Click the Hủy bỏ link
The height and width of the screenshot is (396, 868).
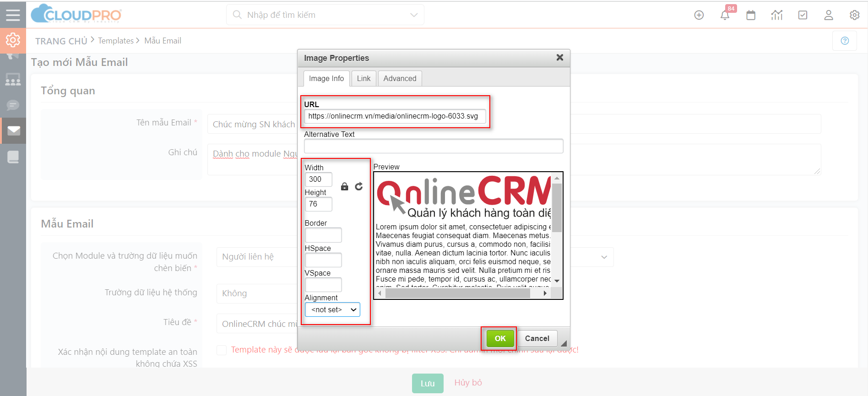pos(468,382)
